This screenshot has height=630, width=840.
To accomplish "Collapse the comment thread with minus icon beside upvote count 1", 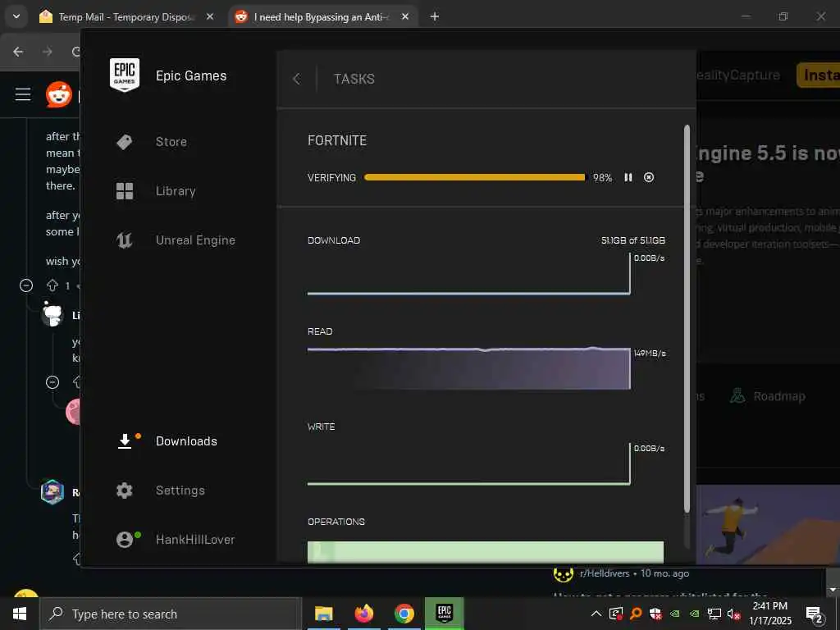I will point(26,285).
